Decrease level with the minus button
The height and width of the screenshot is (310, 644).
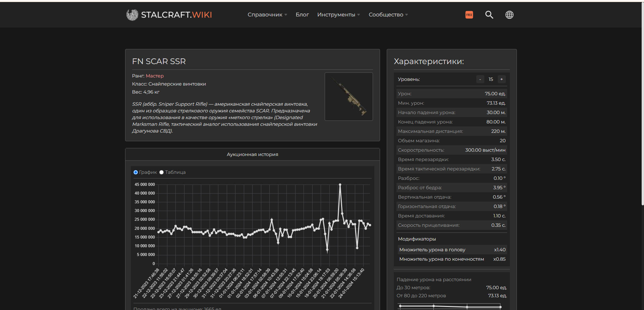pos(480,79)
